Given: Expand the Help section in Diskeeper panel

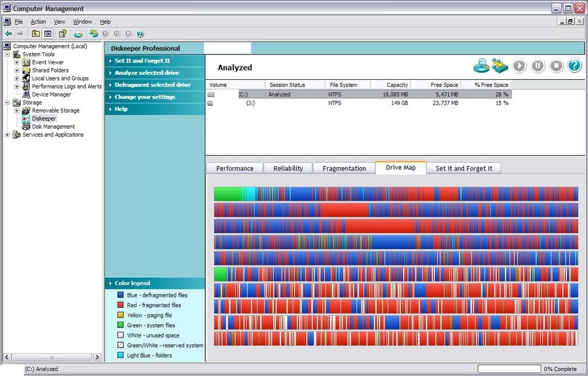Looking at the screenshot, I should 155,108.
